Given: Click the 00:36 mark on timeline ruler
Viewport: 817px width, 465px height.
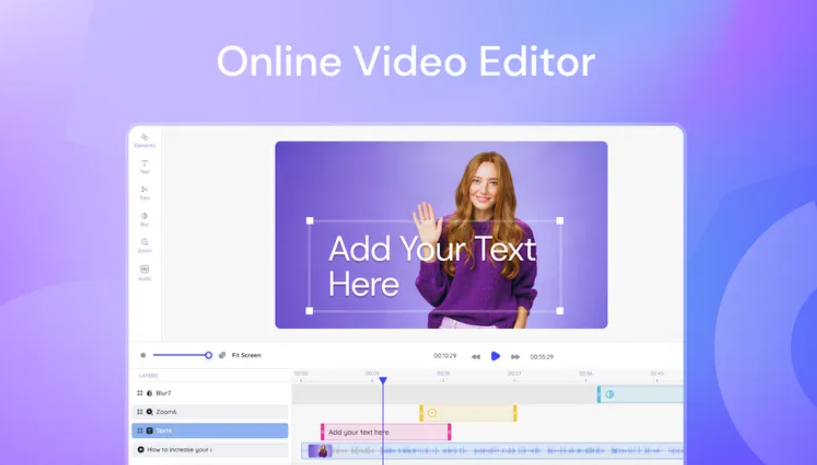Looking at the screenshot, I should (x=586, y=373).
